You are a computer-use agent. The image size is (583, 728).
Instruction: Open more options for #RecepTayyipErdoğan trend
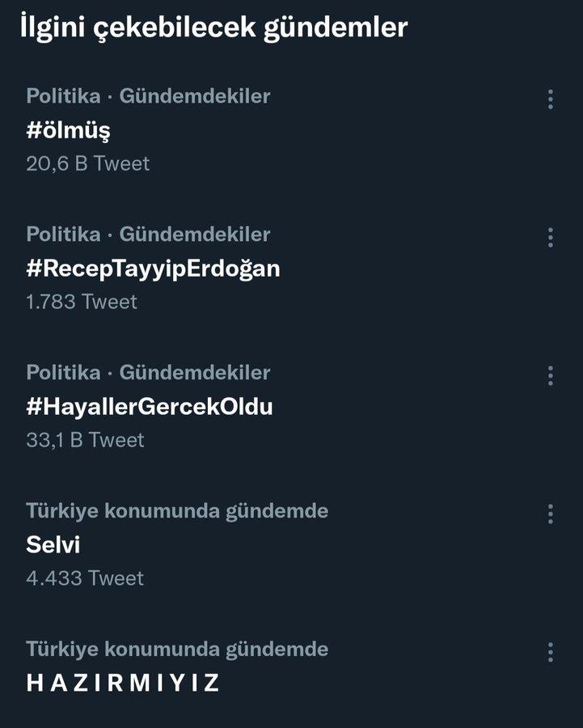coord(550,238)
